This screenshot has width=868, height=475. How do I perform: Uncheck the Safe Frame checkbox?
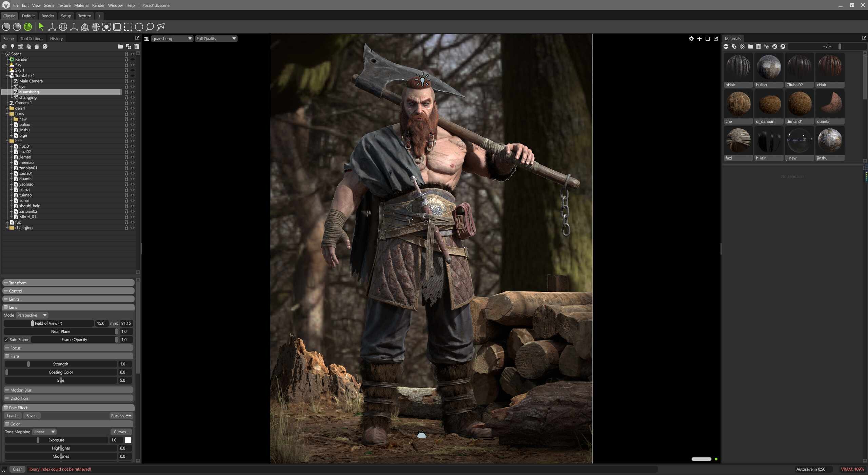(x=6, y=340)
